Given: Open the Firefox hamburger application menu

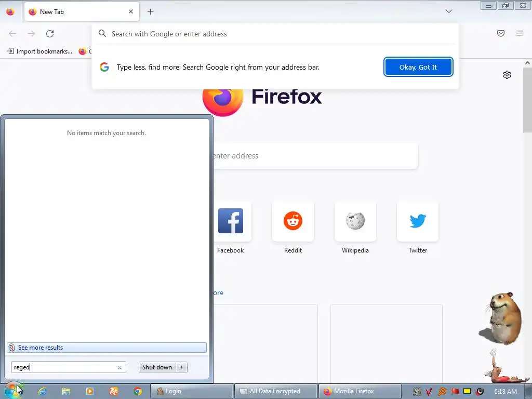Looking at the screenshot, I should click(520, 33).
